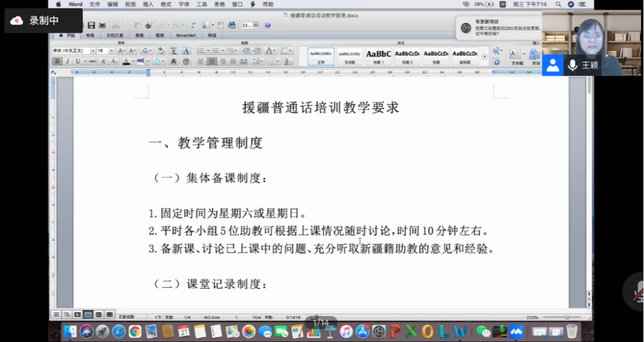
Task: Open the SmartArt ribbon tab
Action: [x=186, y=35]
